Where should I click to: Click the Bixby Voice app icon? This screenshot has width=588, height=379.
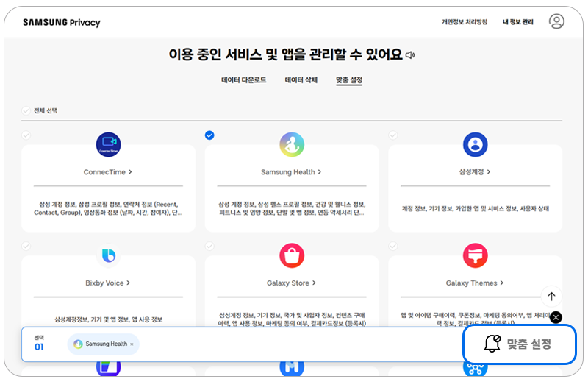coord(108,255)
